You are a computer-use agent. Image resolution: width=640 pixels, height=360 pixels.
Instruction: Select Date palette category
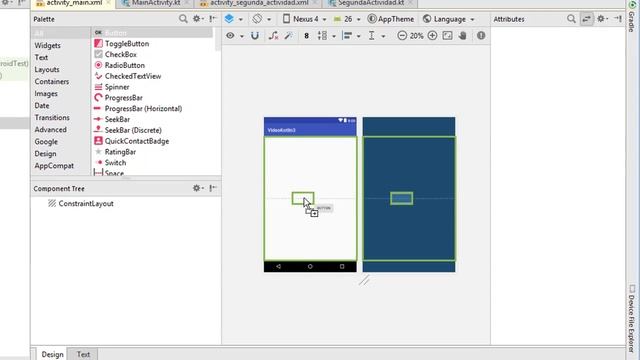pyautogui.click(x=42, y=106)
